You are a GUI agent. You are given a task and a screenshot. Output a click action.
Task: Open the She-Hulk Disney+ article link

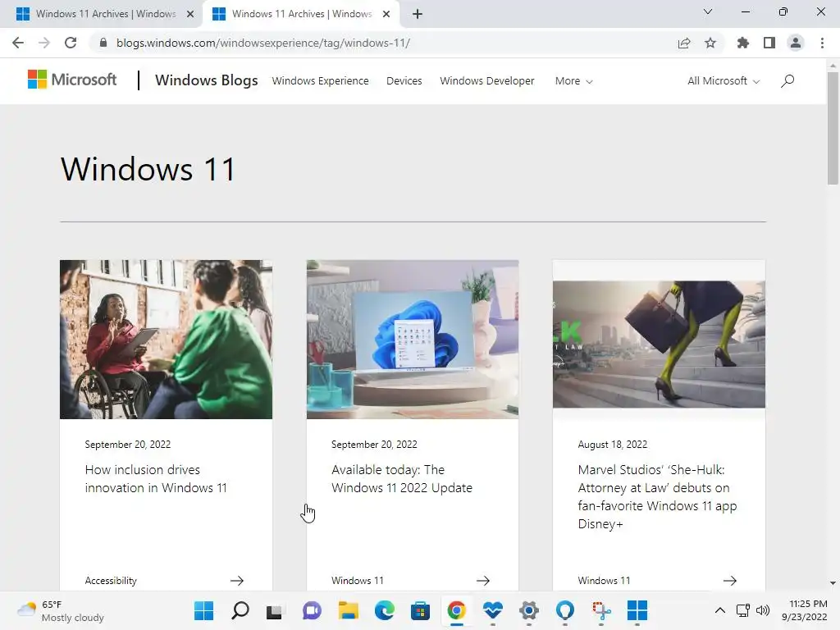click(657, 496)
